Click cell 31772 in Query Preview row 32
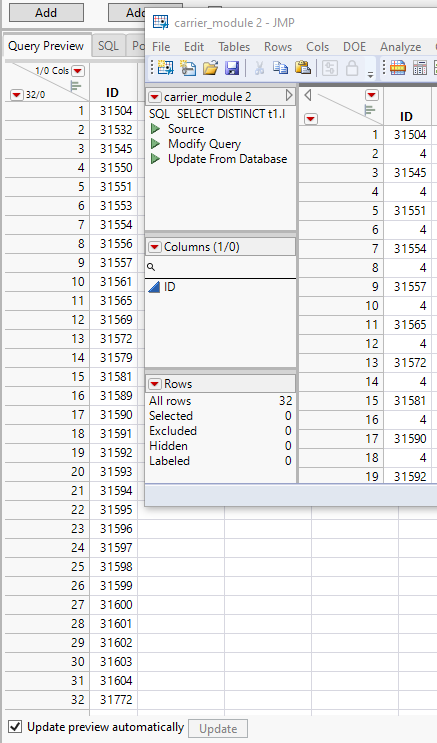 (116, 699)
